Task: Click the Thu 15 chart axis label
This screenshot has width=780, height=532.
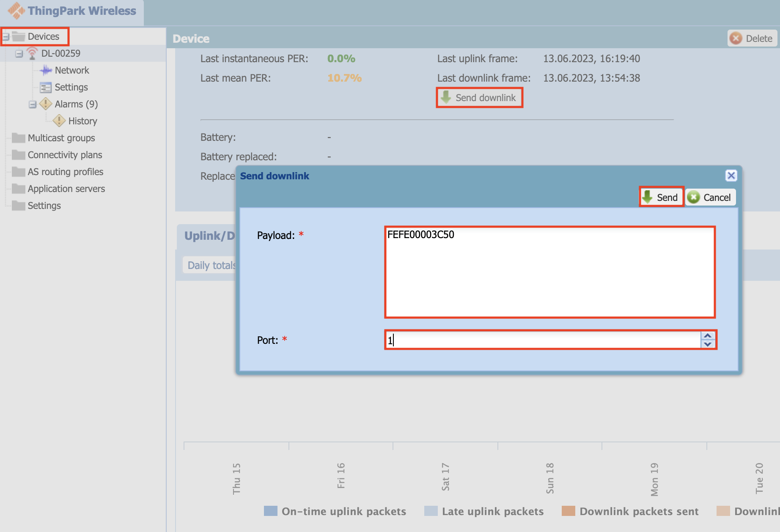Action: (236, 478)
